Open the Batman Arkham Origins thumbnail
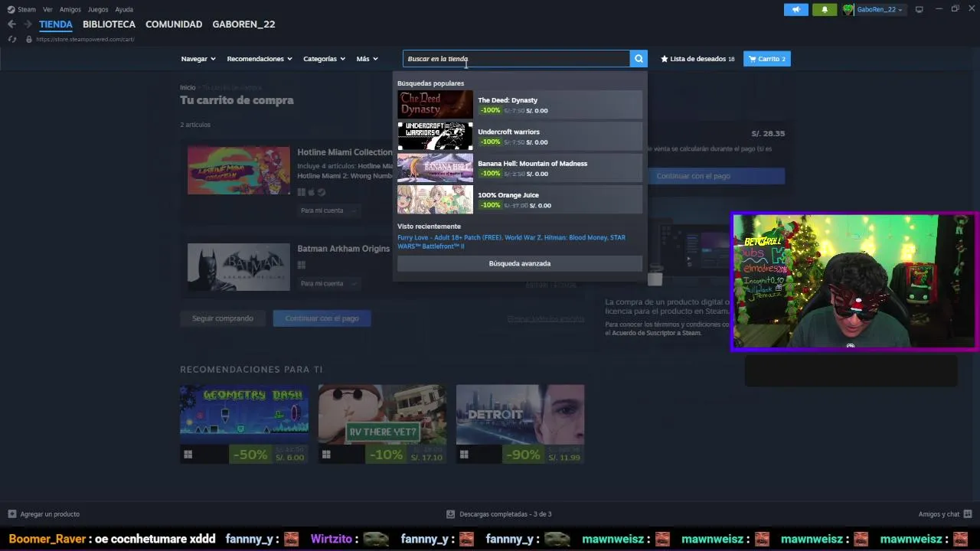 [239, 267]
